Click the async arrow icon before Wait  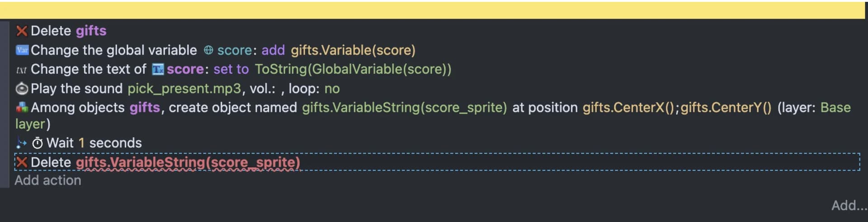(x=21, y=143)
